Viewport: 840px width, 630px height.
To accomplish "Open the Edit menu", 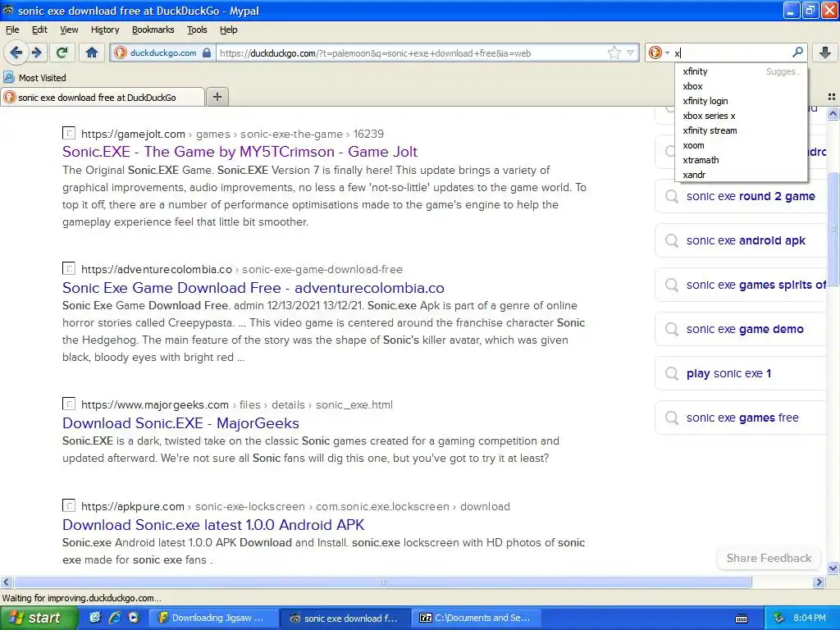I will coord(39,30).
